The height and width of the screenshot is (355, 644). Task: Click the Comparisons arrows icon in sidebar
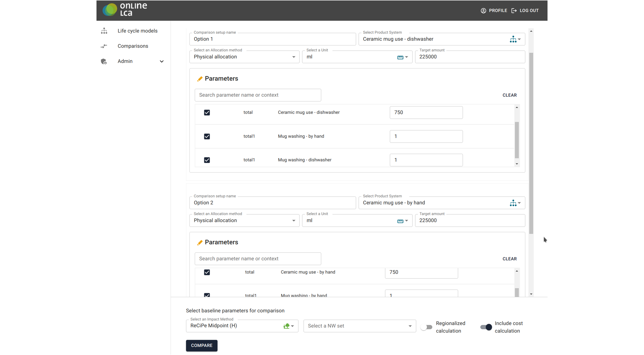[x=104, y=46]
